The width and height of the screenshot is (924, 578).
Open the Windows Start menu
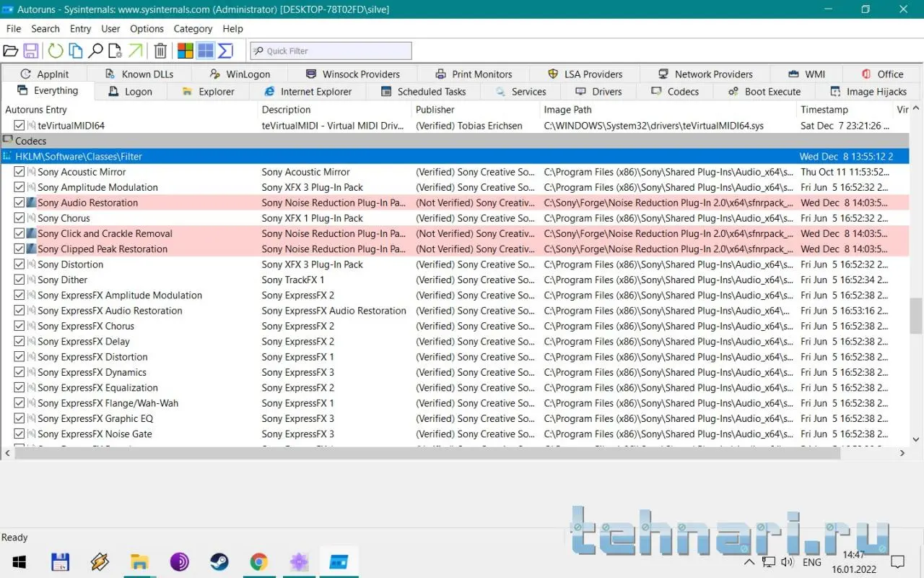pos(19,561)
